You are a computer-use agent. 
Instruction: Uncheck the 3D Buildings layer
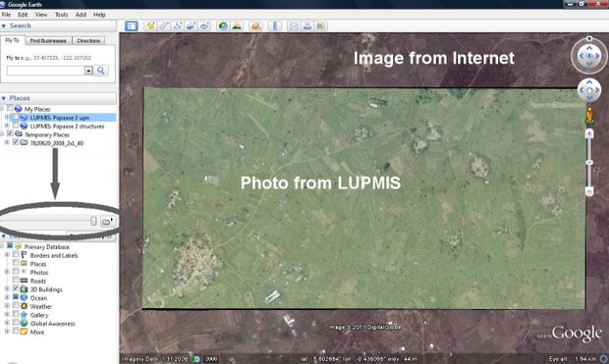click(16, 288)
